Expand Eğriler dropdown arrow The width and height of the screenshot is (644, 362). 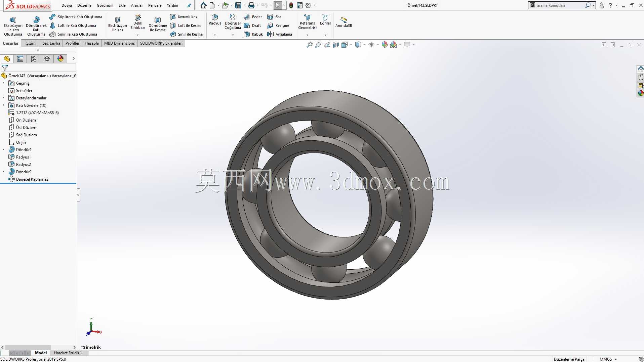point(325,35)
